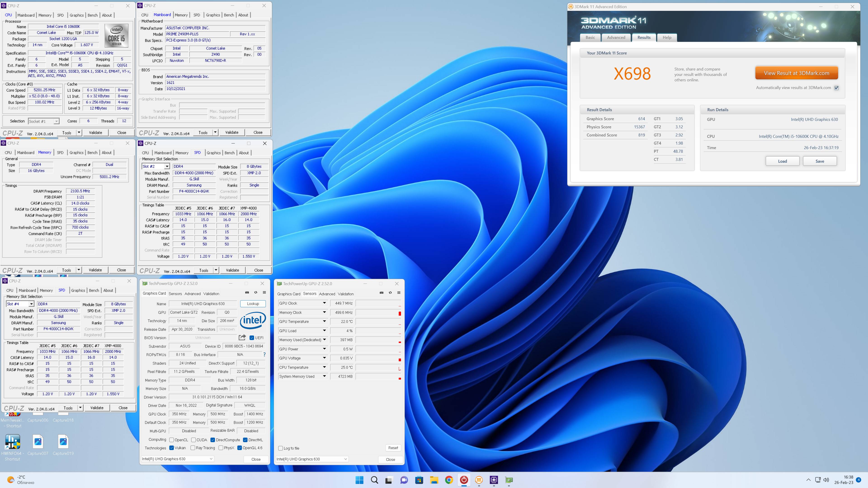Click the Memory Clock sensor graph

click(x=378, y=312)
